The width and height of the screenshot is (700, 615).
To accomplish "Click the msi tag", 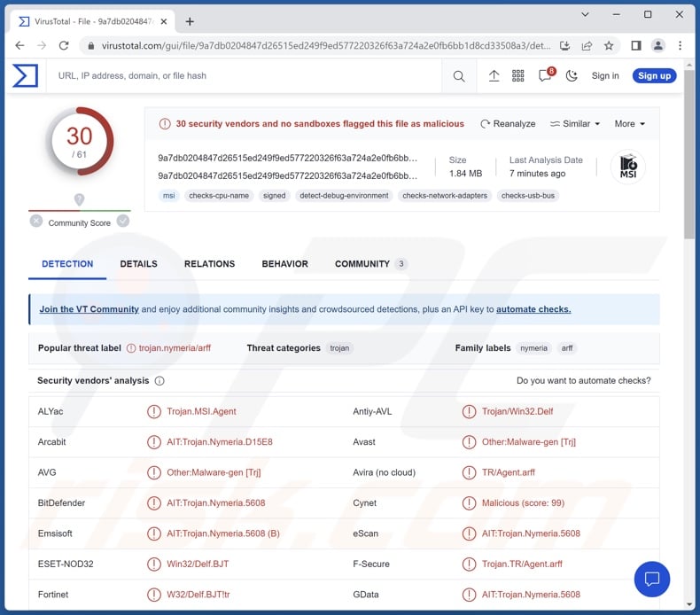I will (168, 196).
